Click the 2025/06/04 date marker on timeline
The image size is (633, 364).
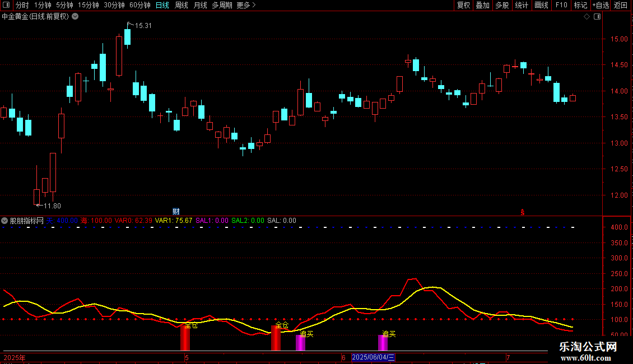[373, 357]
